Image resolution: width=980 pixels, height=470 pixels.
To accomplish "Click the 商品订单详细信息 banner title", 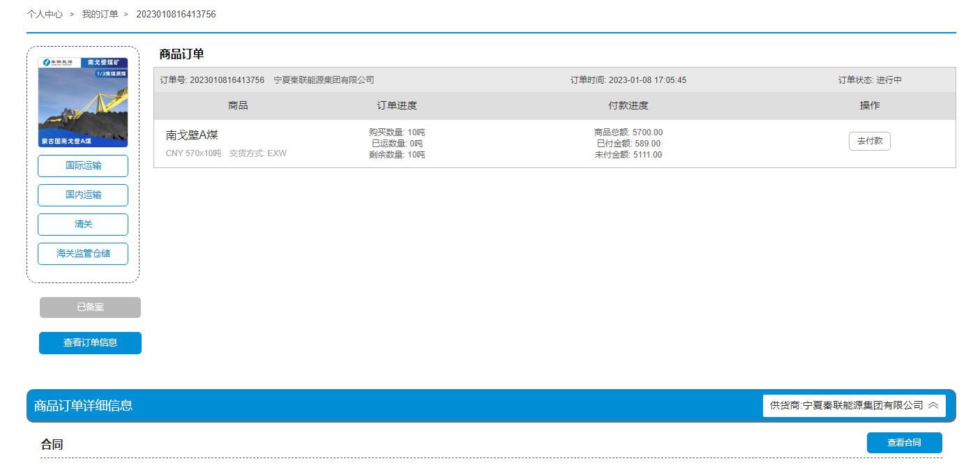I will pos(83,405).
